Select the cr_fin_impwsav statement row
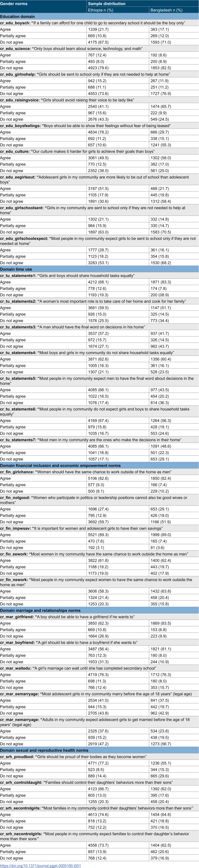 pos(99,528)
